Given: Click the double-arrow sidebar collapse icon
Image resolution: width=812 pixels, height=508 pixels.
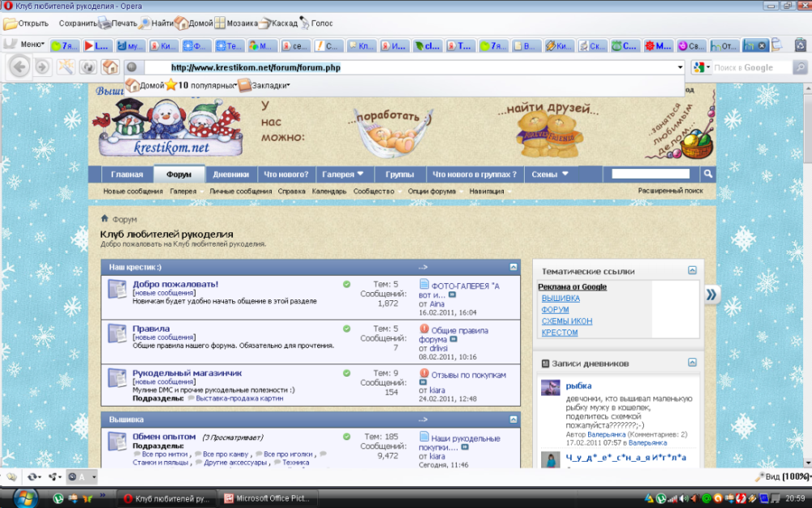Looking at the screenshot, I should [711, 294].
